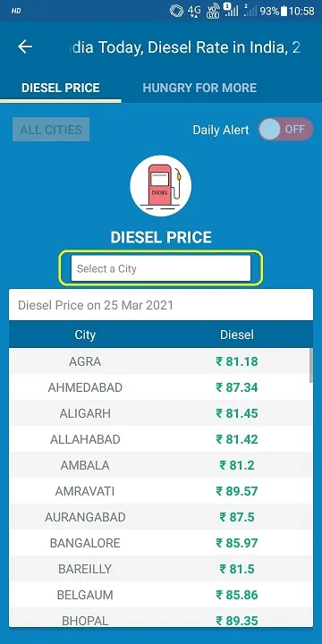The width and height of the screenshot is (322, 644).
Task: Tap the back arrow icon
Action: point(25,47)
